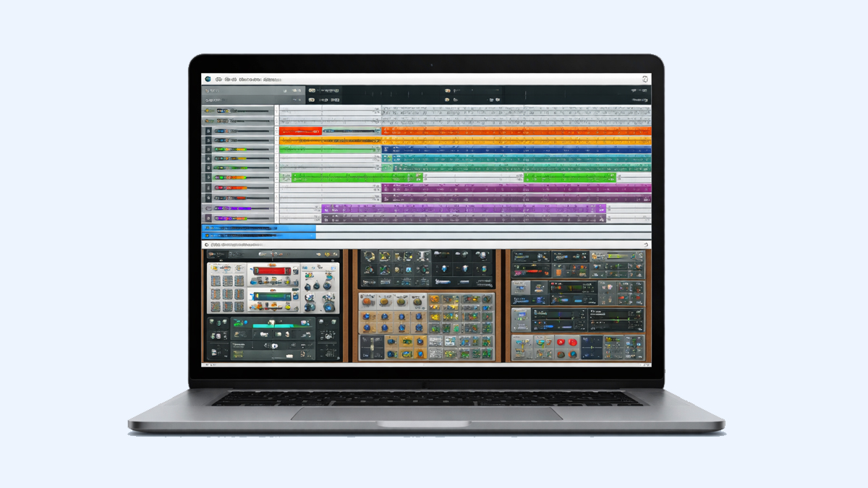The height and width of the screenshot is (488, 868).
Task: Click the small round icon on the lower panel header
Action: point(207,245)
